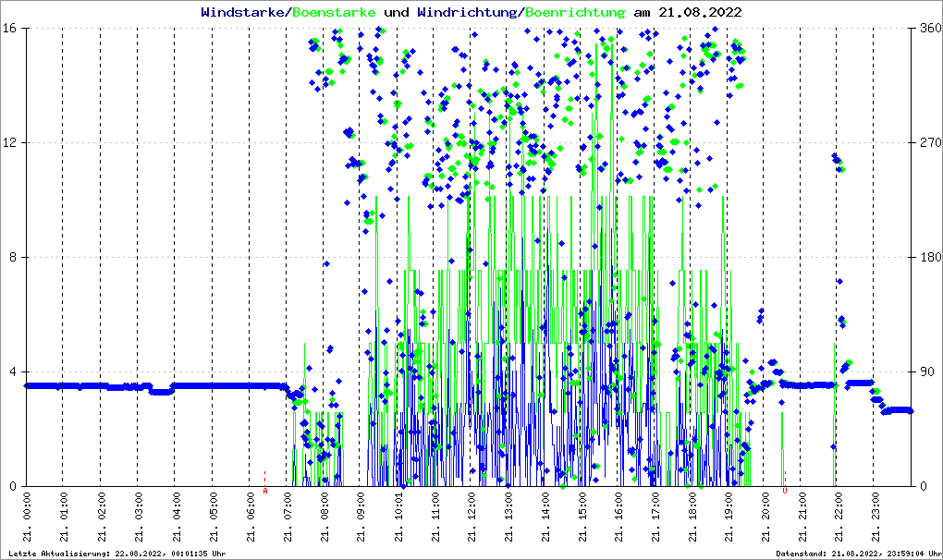The width and height of the screenshot is (943, 560).
Task: Click the green 'Boenstarke' word in the title
Action: (x=334, y=12)
